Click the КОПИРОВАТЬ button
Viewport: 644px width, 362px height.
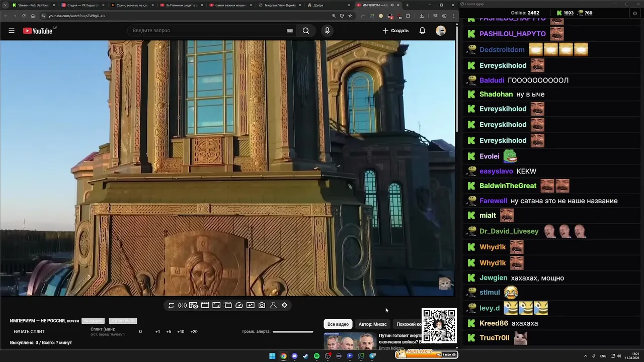[x=123, y=321]
